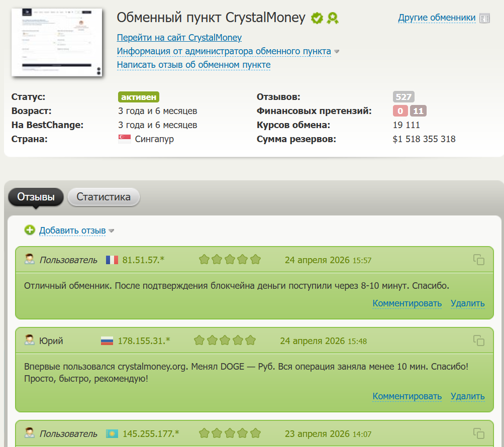
Task: Copy Юрий's review via copy icon
Action: 479,341
